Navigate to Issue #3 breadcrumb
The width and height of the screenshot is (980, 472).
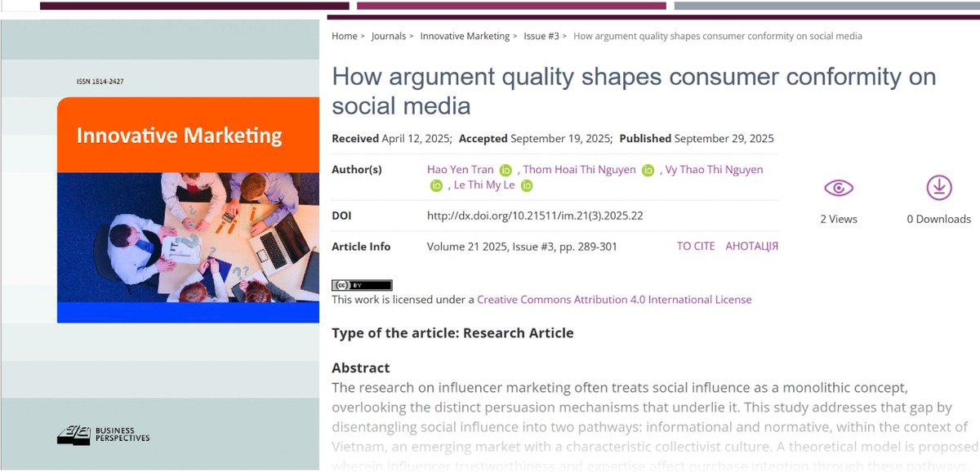tap(541, 36)
